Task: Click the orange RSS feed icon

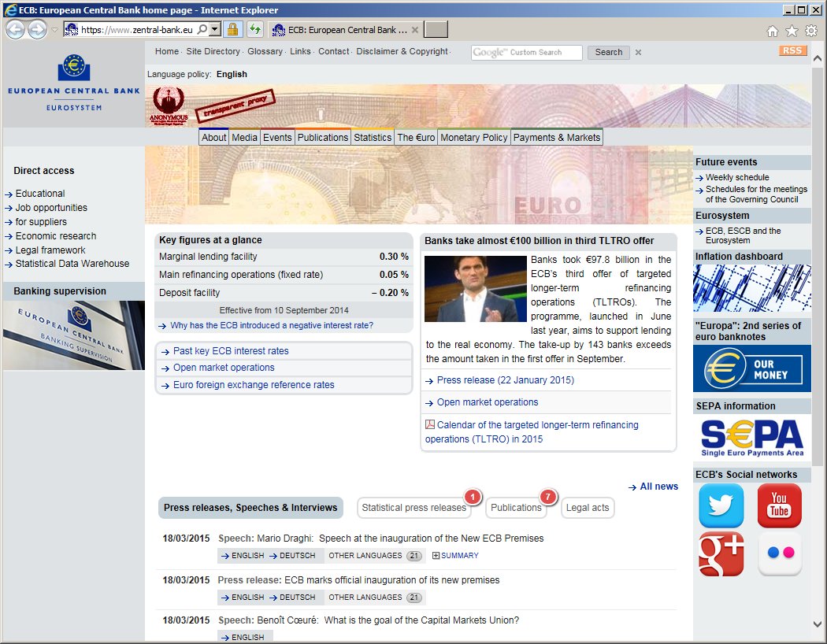Action: (x=792, y=50)
